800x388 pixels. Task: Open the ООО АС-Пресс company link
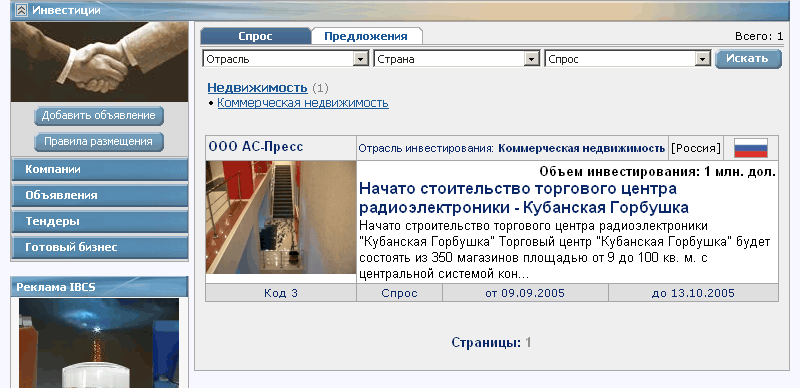coord(256,147)
